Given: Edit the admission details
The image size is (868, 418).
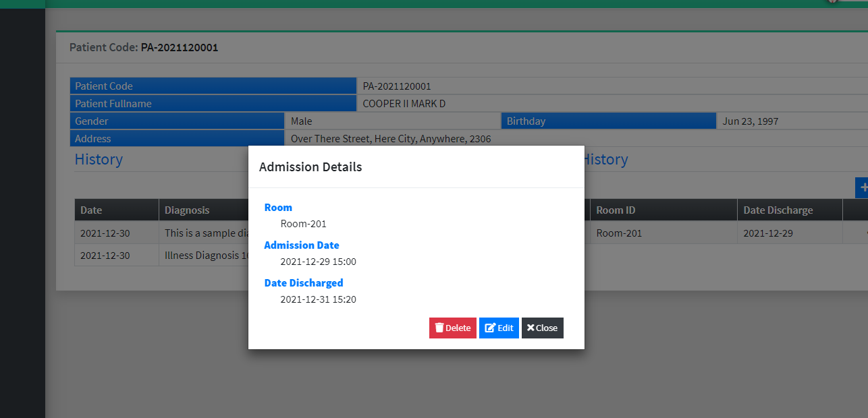Looking at the screenshot, I should click(x=499, y=328).
